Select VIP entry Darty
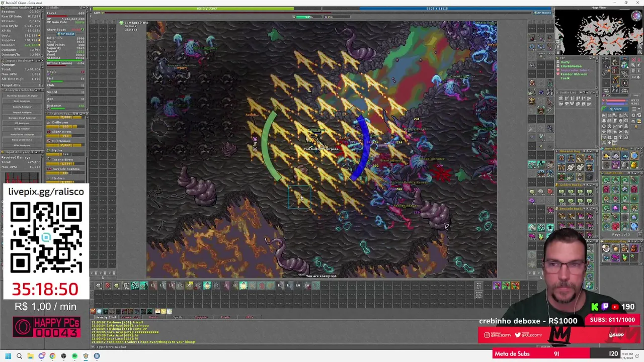The width and height of the screenshot is (644, 362). coord(565,62)
